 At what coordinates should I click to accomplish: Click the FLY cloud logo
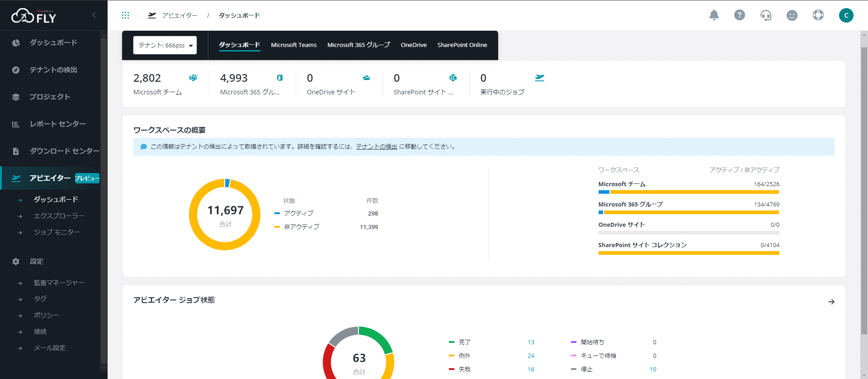pyautogui.click(x=33, y=16)
